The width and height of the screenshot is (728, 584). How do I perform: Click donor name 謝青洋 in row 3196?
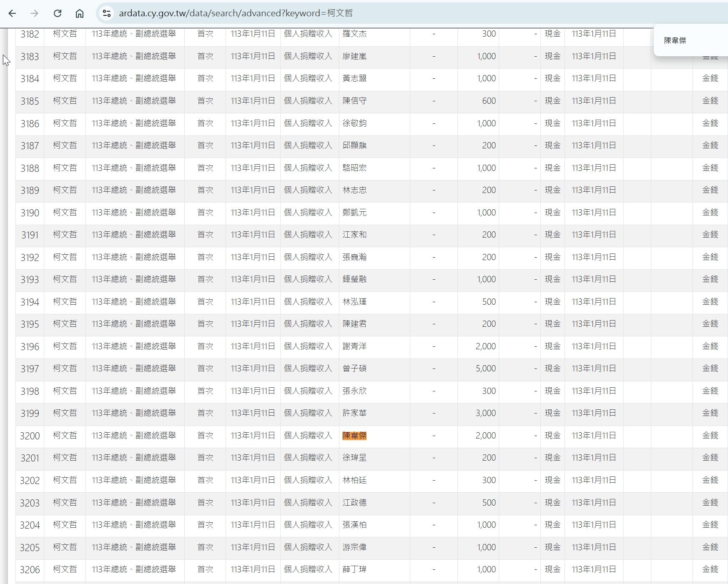click(354, 346)
